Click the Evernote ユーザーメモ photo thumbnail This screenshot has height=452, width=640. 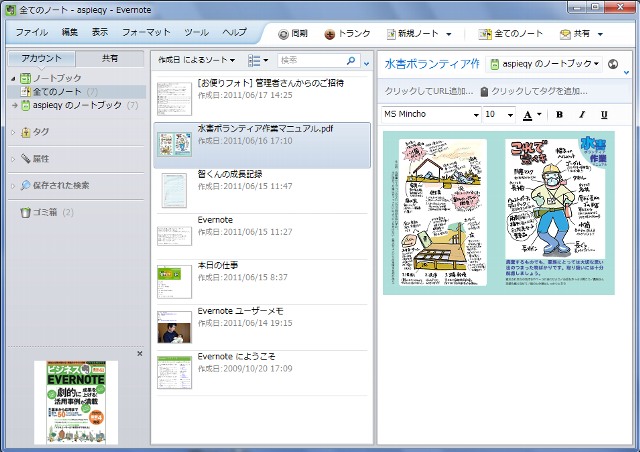tap(175, 327)
